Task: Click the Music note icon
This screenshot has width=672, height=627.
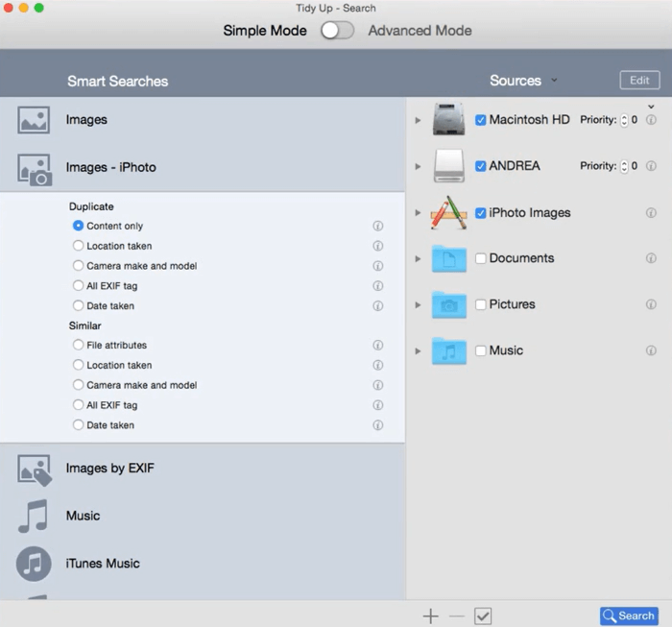Action: tap(33, 516)
